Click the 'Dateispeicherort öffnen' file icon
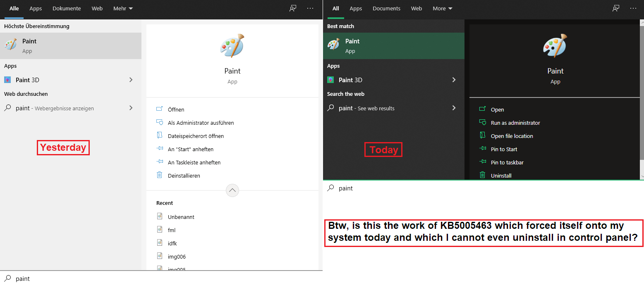Viewport: 644px width, 285px height. (160, 135)
